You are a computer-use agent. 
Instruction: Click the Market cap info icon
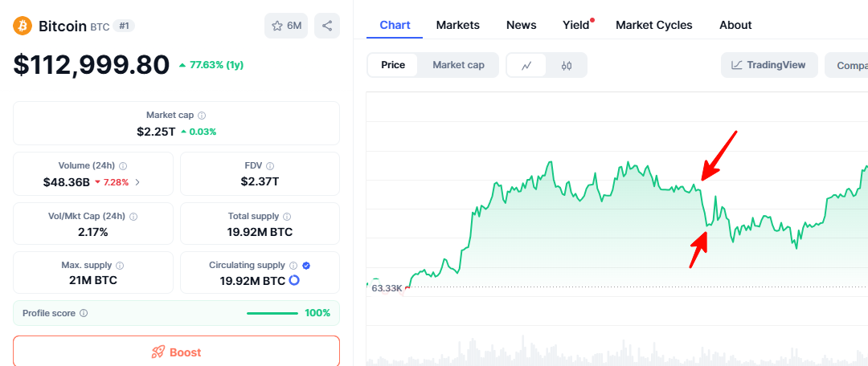[x=202, y=116]
